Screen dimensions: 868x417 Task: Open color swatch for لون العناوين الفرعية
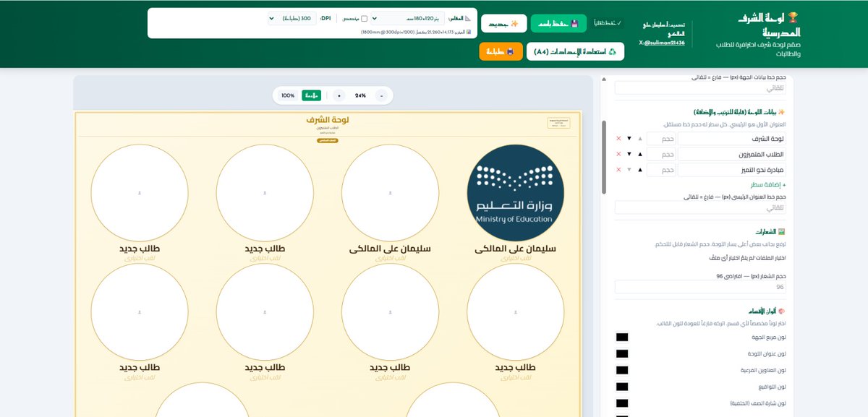621,370
